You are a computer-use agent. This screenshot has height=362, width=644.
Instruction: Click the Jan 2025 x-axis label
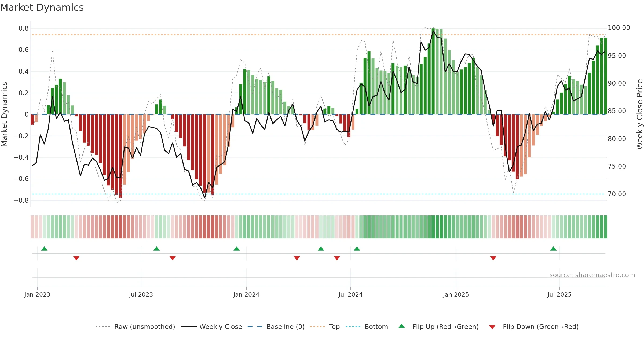(456, 294)
